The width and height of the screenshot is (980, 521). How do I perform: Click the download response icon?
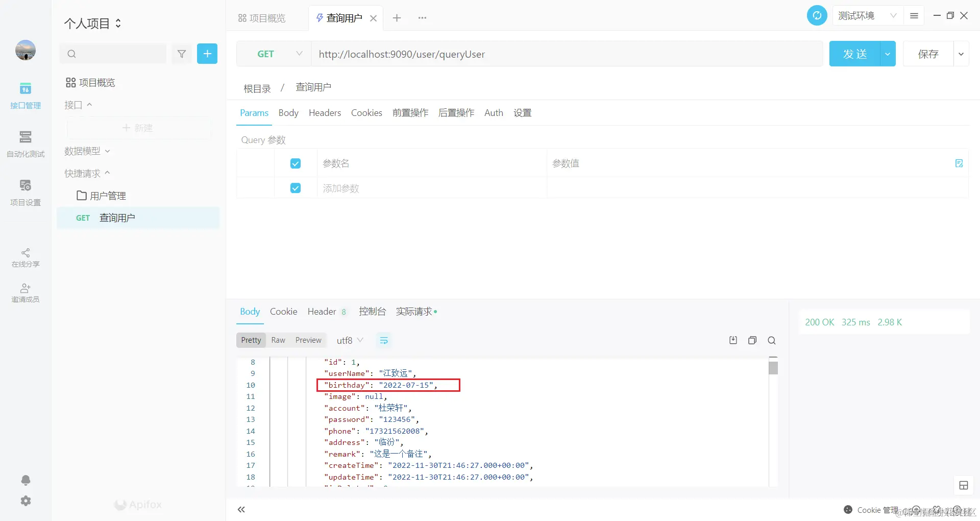tap(733, 340)
